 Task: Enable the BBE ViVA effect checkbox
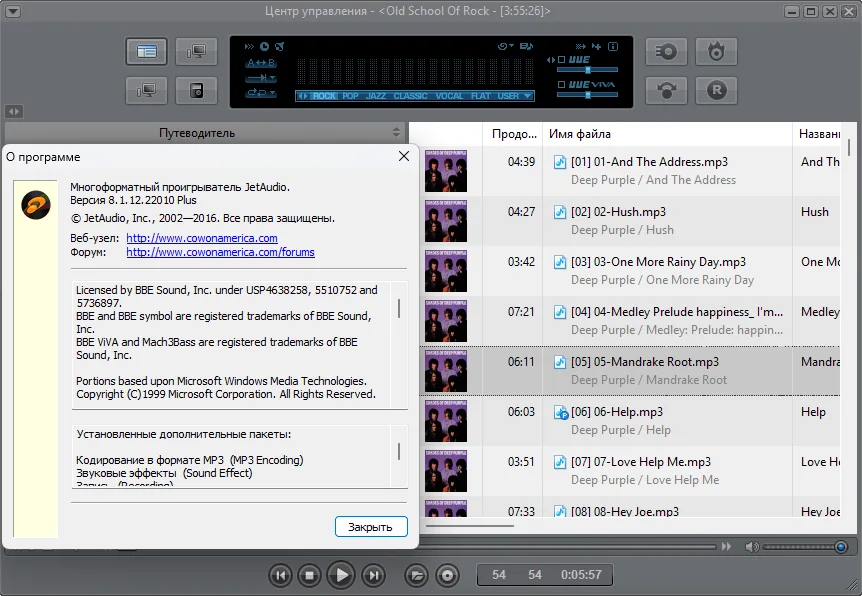point(561,85)
